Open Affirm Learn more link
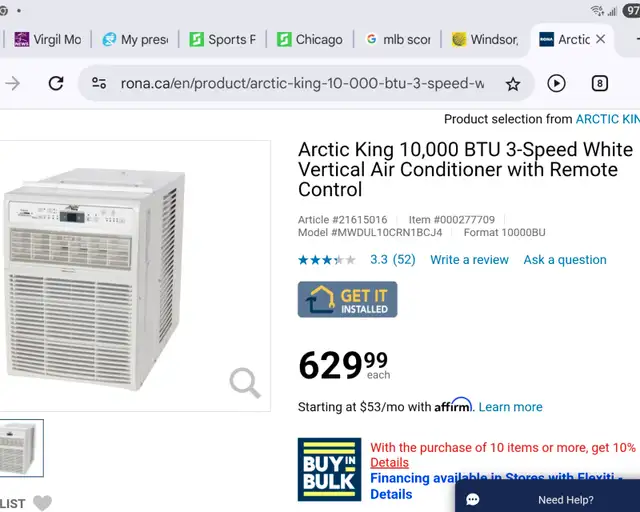This screenshot has height=512, width=640. (510, 407)
